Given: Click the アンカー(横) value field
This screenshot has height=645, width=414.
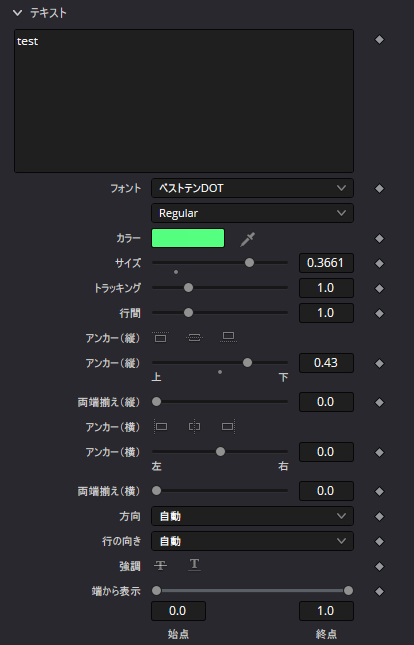Looking at the screenshot, I should (x=326, y=452).
